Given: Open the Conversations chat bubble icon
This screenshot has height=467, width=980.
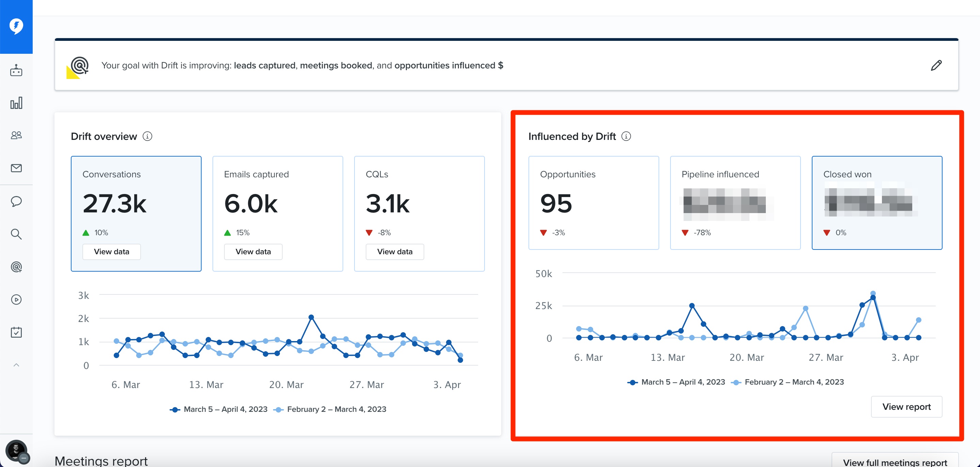Looking at the screenshot, I should (x=16, y=201).
